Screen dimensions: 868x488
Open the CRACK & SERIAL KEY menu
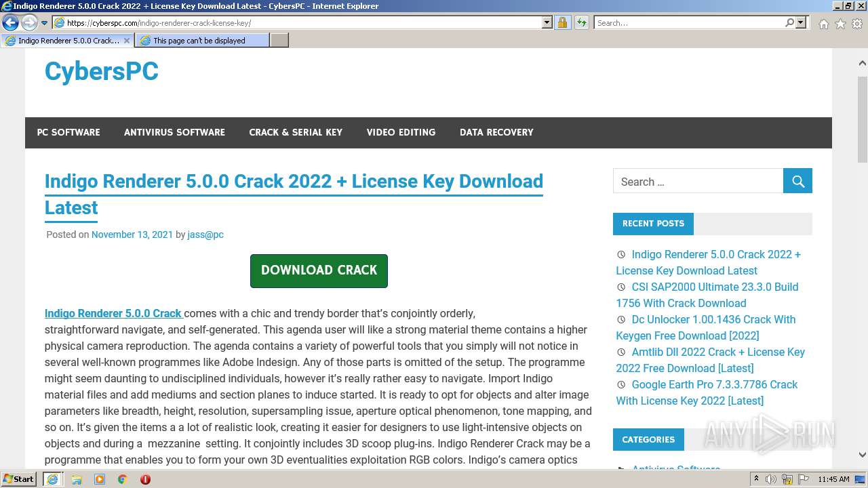(x=296, y=132)
